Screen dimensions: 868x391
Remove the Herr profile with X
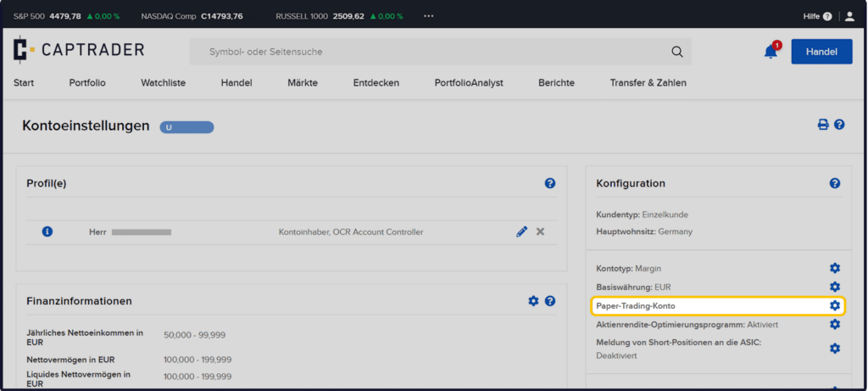pos(540,232)
